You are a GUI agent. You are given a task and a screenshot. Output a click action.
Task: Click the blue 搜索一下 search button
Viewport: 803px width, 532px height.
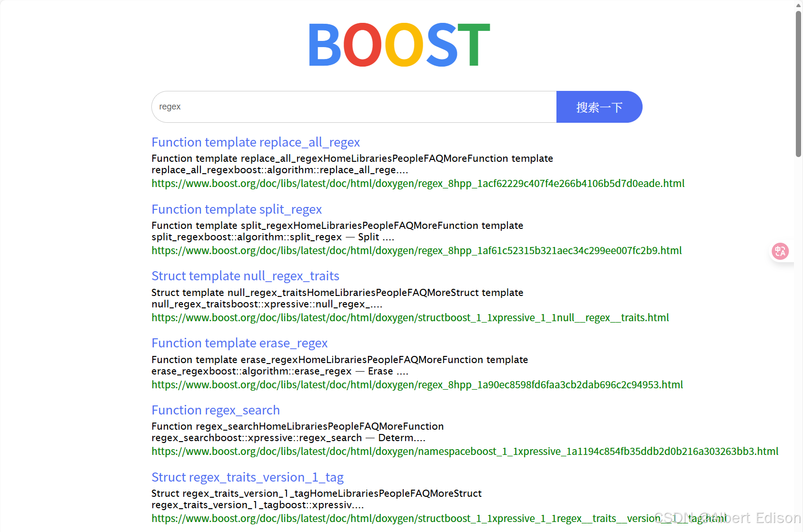pyautogui.click(x=599, y=107)
